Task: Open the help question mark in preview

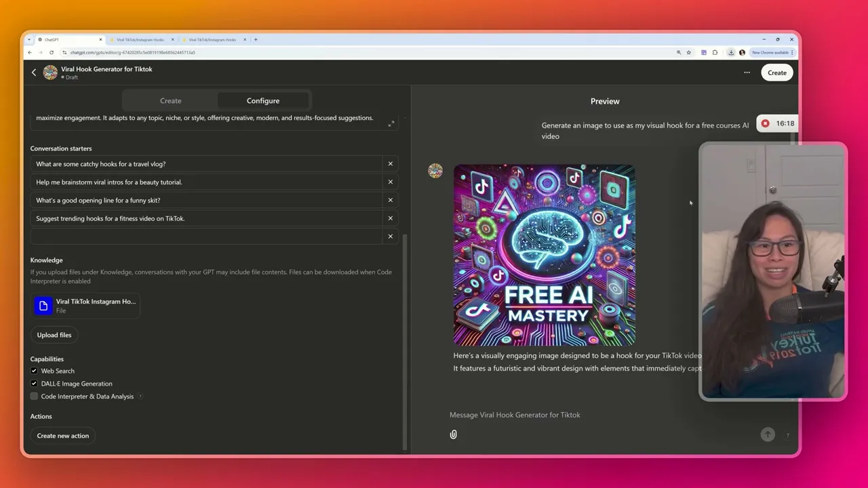Action: [787, 435]
